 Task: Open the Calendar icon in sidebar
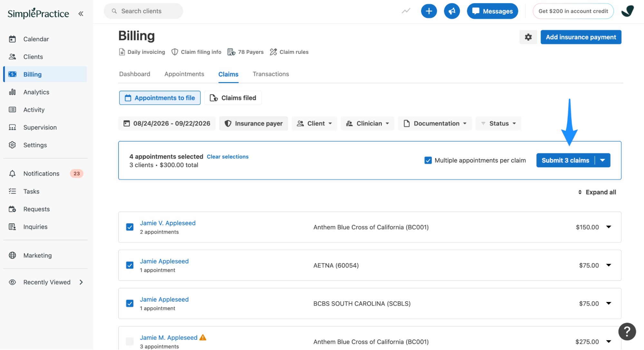pos(12,39)
